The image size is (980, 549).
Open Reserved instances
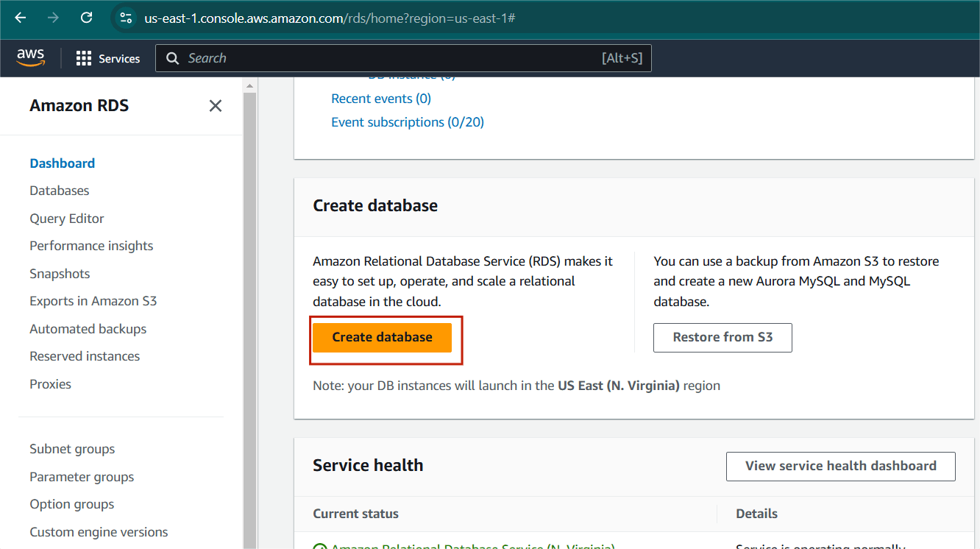click(85, 356)
